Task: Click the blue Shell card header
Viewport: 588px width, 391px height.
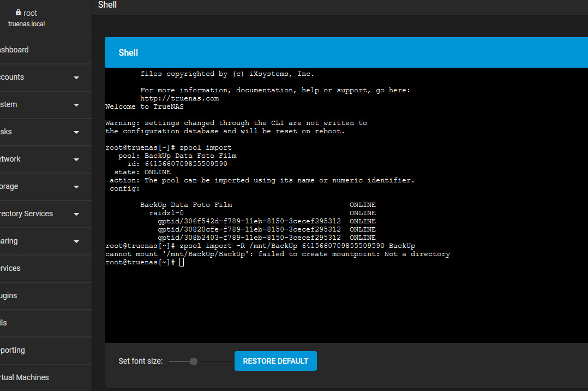Action: point(346,52)
